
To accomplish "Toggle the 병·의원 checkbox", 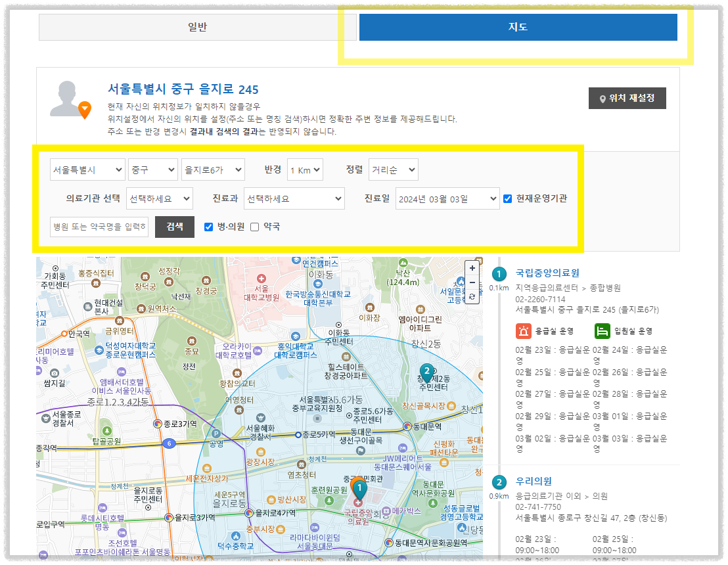I will tap(208, 227).
